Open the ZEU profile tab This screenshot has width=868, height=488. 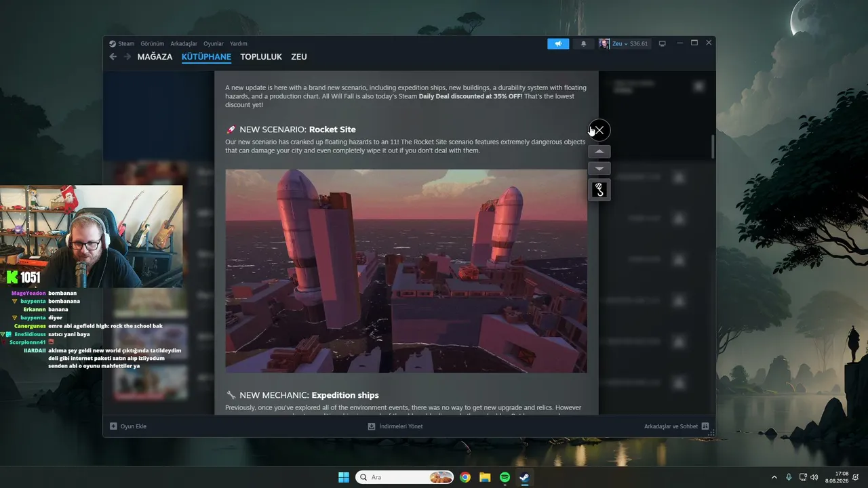(x=299, y=57)
